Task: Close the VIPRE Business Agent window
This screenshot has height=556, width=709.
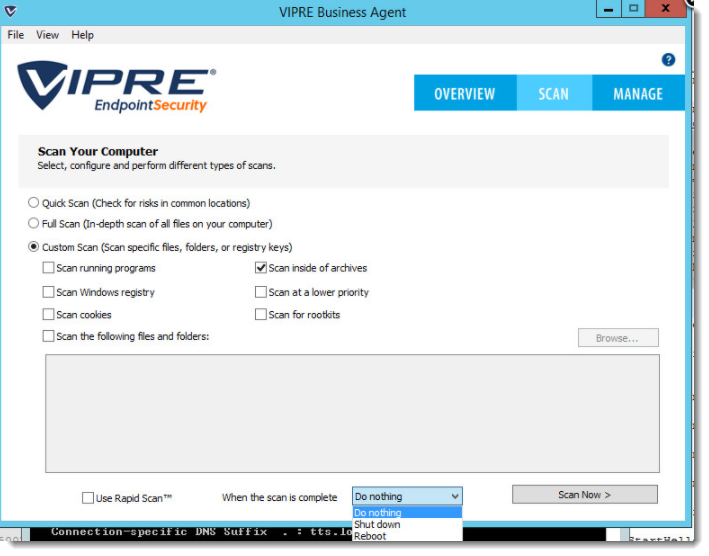Action: click(x=665, y=9)
